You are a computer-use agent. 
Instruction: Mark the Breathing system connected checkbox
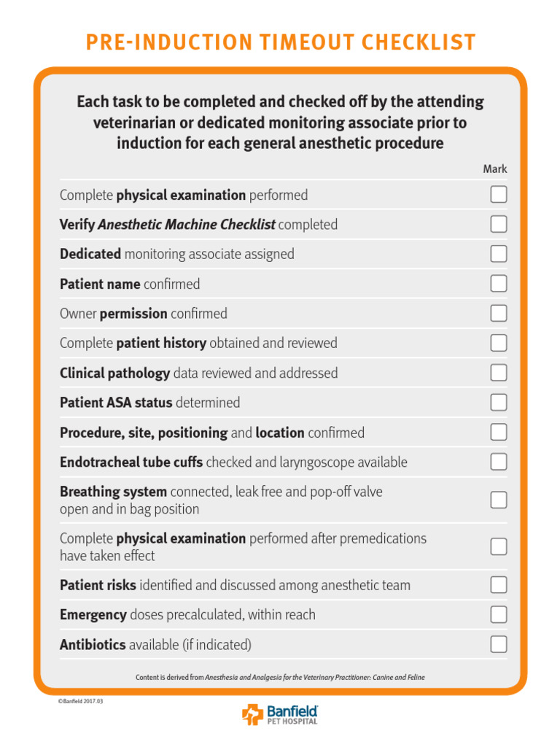[x=499, y=500]
